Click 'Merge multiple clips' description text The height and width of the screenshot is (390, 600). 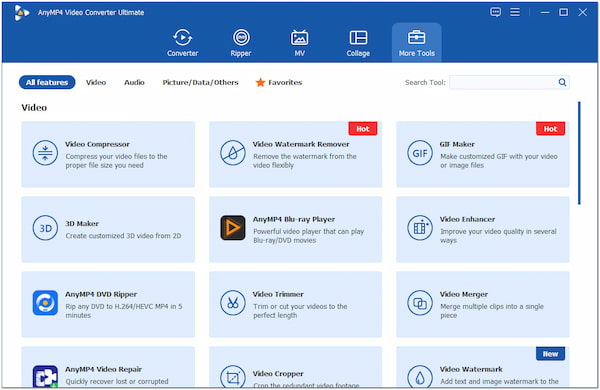(492, 311)
